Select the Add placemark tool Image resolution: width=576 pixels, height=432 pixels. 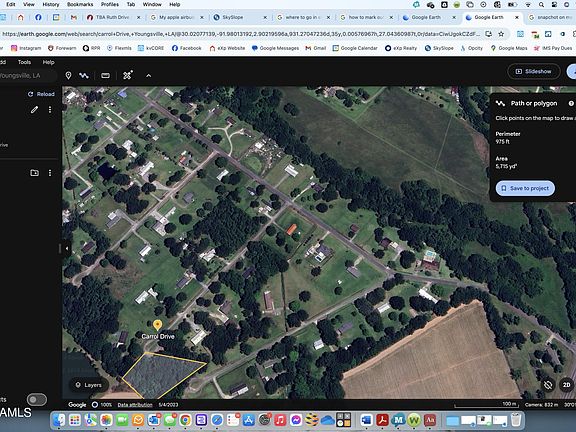68,76
